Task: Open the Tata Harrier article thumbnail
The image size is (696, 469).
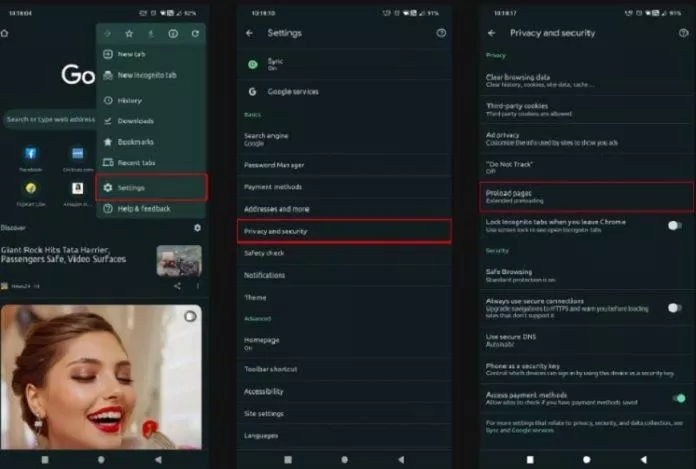Action: click(x=178, y=260)
